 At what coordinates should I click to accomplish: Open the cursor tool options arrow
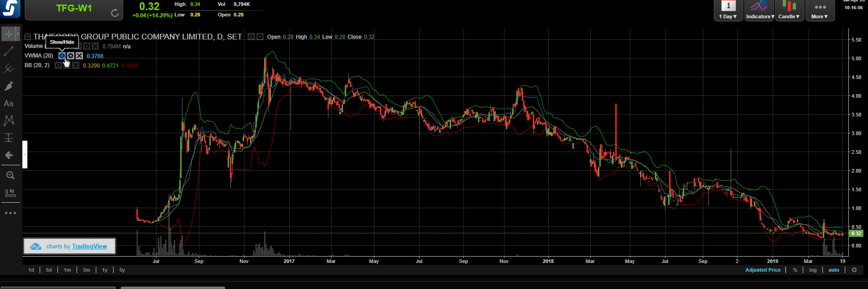point(18,34)
